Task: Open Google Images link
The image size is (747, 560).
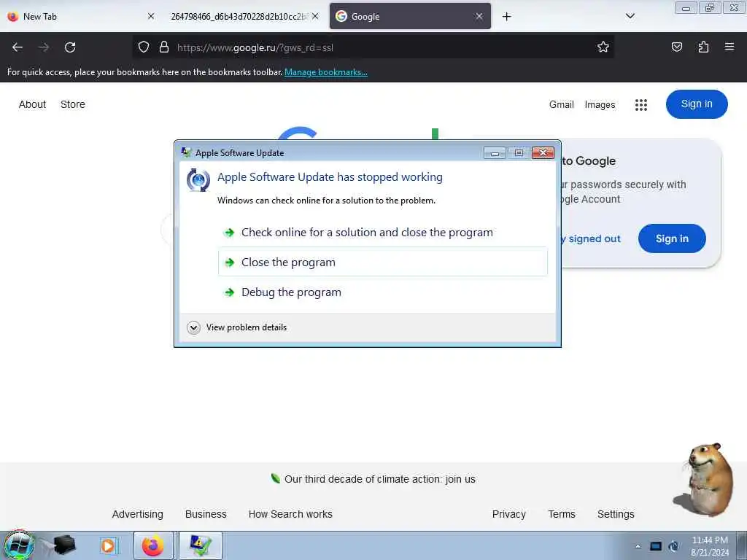Action: [x=600, y=104]
